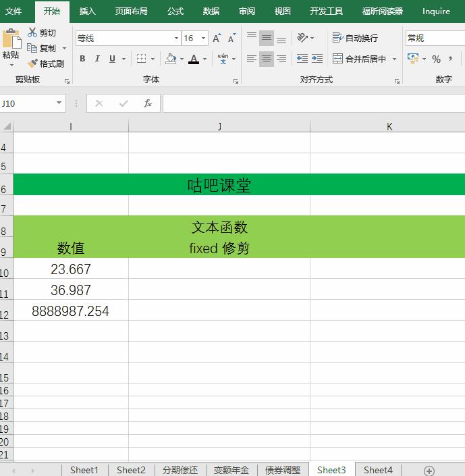Image resolution: width=465 pixels, height=476 pixels.
Task: Increase font size with the large A button
Action: click(x=217, y=38)
